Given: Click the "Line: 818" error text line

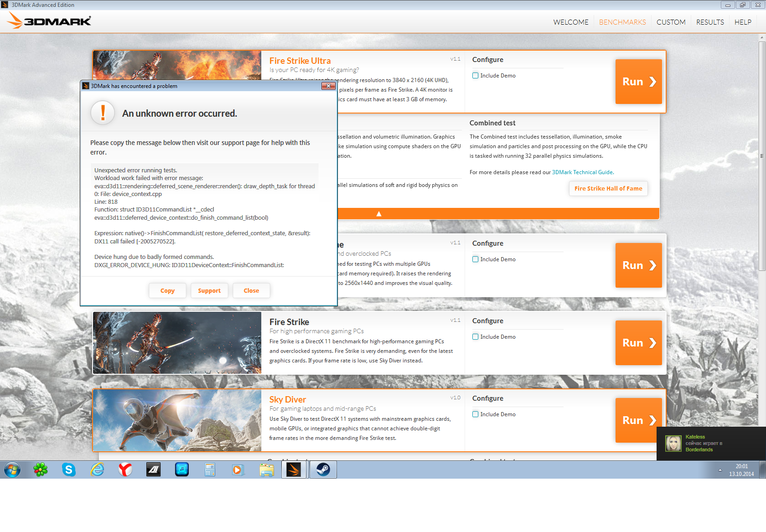Looking at the screenshot, I should 106,202.
